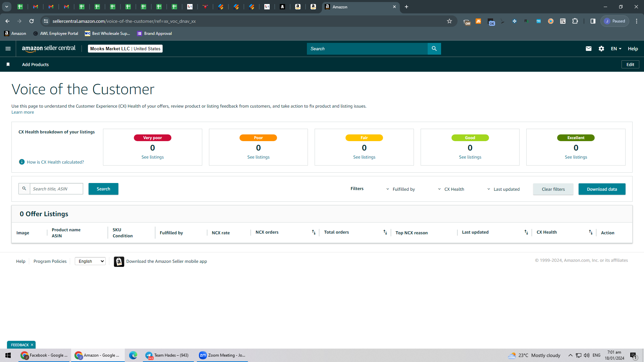
Task: Click the Paused profile button in Chrome
Action: (615, 21)
